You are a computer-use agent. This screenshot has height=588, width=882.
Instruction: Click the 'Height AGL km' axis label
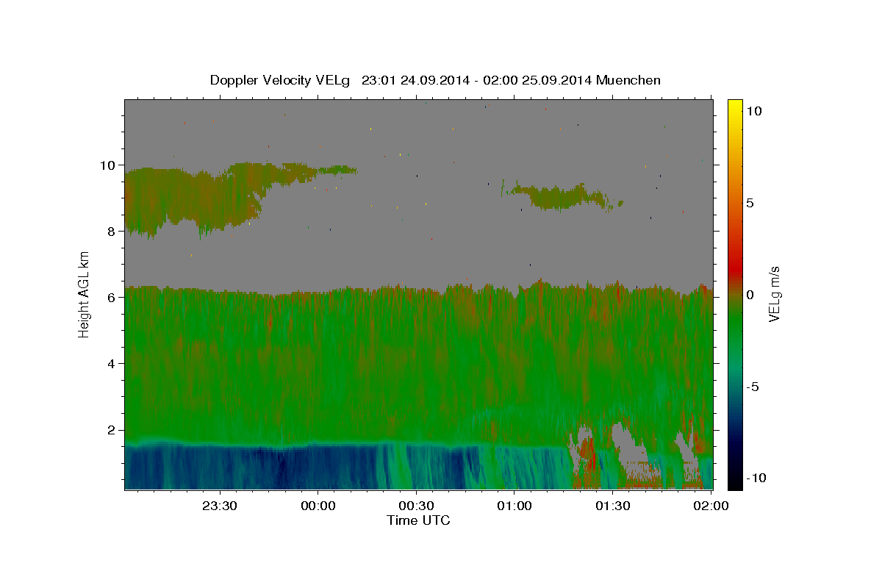click(x=85, y=294)
